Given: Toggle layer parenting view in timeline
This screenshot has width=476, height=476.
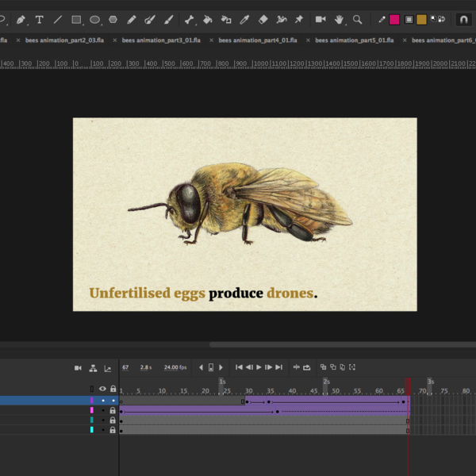Looking at the screenshot, I should coord(93,368).
